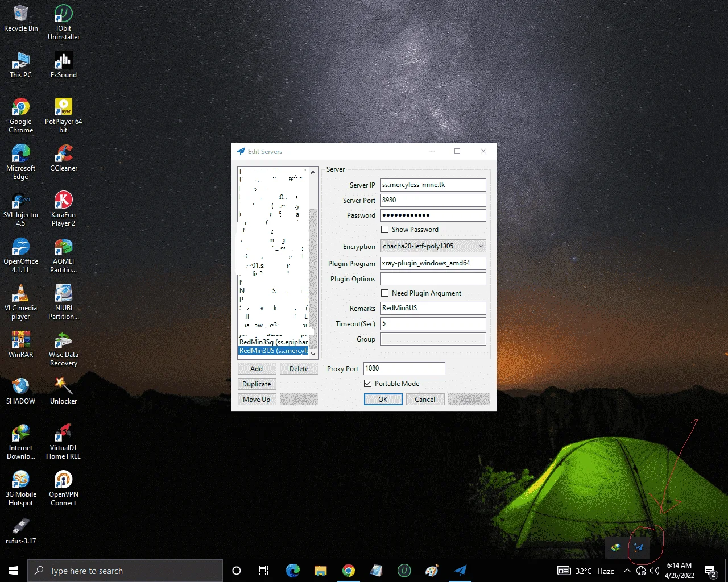Image resolution: width=728 pixels, height=582 pixels.
Task: Select the SHADOW desktop icon
Action: pyautogui.click(x=21, y=391)
